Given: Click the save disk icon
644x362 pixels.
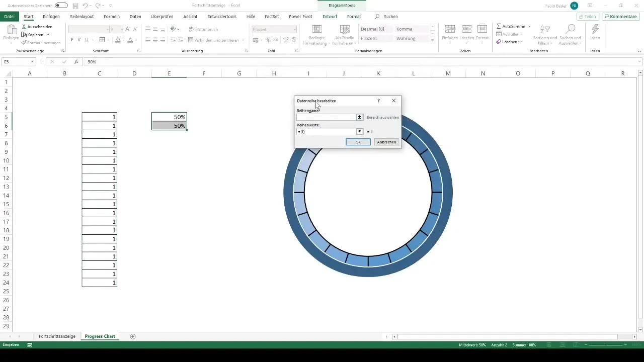Looking at the screenshot, I should (75, 6).
